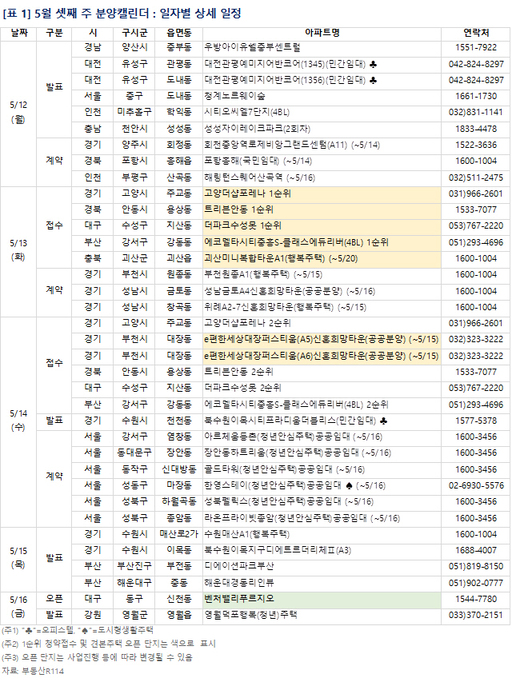Select highlighted '더파크수성못 1순위'
The height and width of the screenshot is (682, 512).
click(243, 226)
